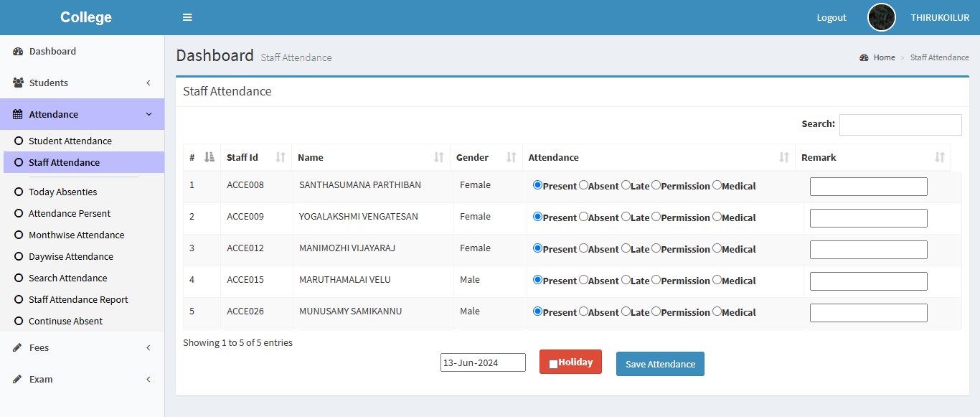Tick the Holiday checkbox
This screenshot has height=417, width=980.
tap(553, 364)
